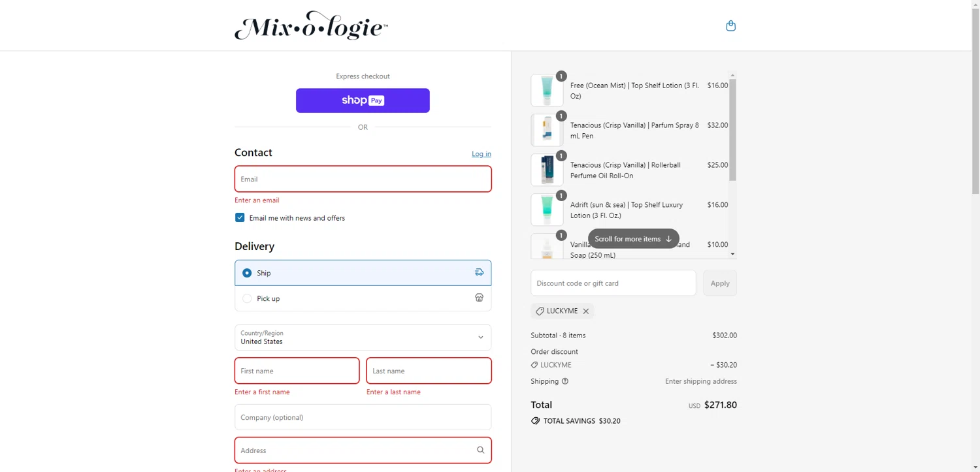Focus the Email input field
The image size is (980, 472).
363,179
